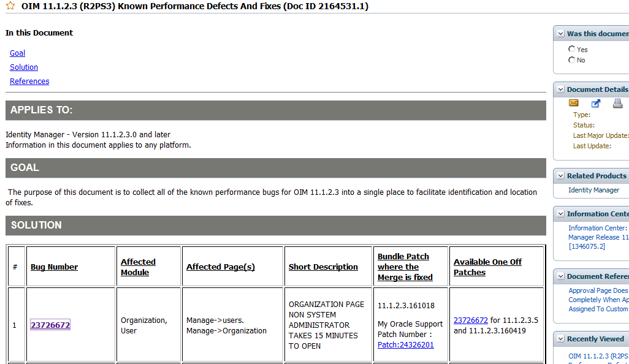Email this document via envelope icon
This screenshot has width=629, height=364.
574,103
